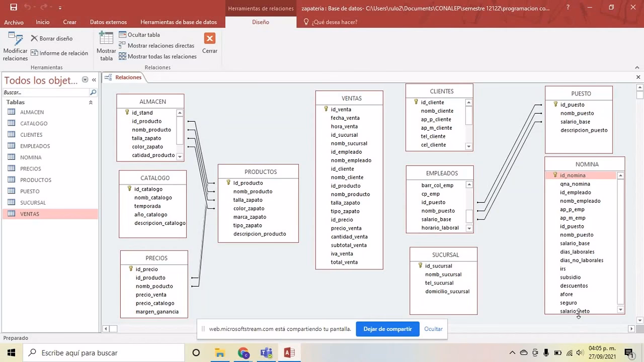Open Access from the Windows taskbar
Viewport: 644px width, 362px height.
coord(289,352)
